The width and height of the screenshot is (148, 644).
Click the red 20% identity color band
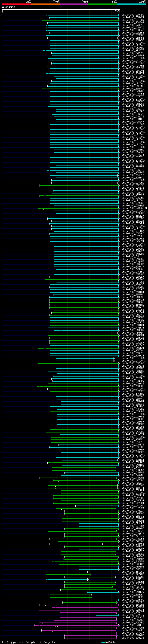point(16,4)
